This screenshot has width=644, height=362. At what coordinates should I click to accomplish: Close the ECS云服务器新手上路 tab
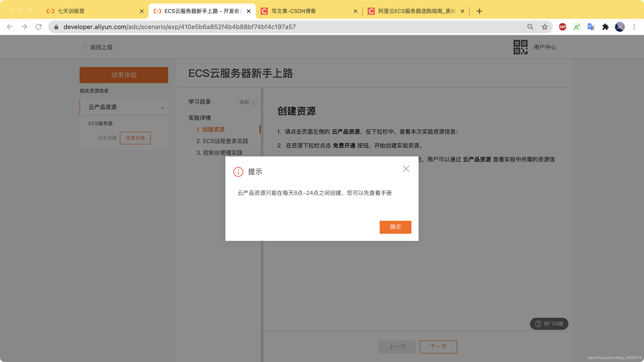coord(248,11)
